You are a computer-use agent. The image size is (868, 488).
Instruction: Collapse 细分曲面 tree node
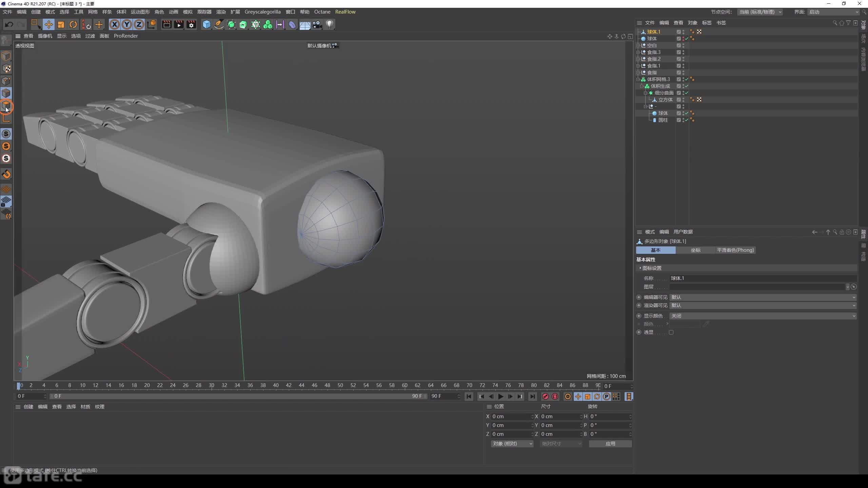(x=646, y=93)
